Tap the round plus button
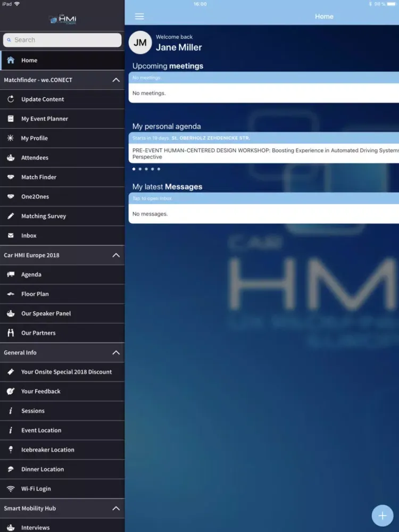This screenshot has height=532, width=399. [383, 516]
